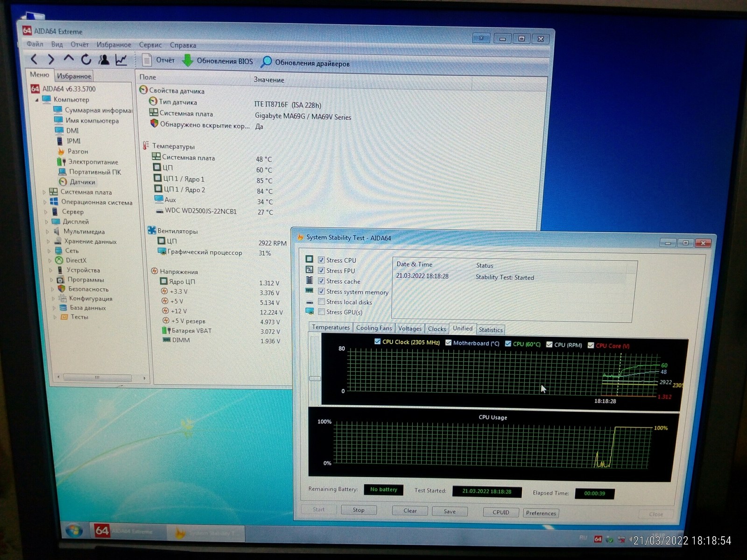Open the Избранное menu in menu bar

coord(114,45)
